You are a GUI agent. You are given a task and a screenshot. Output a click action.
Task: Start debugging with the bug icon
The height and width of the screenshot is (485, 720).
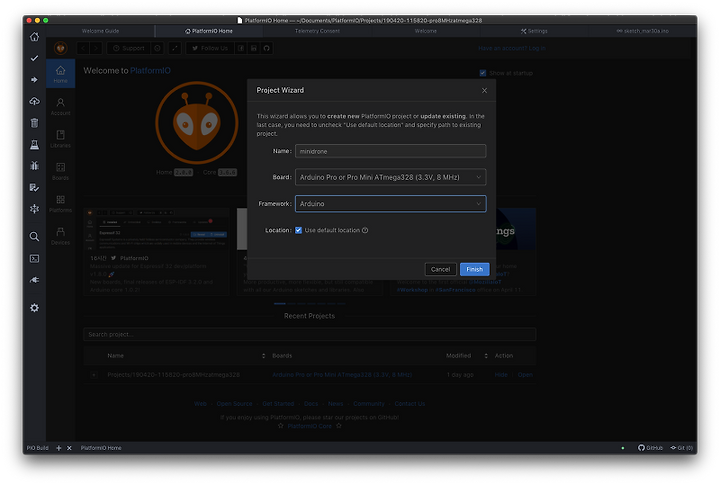pyautogui.click(x=34, y=165)
